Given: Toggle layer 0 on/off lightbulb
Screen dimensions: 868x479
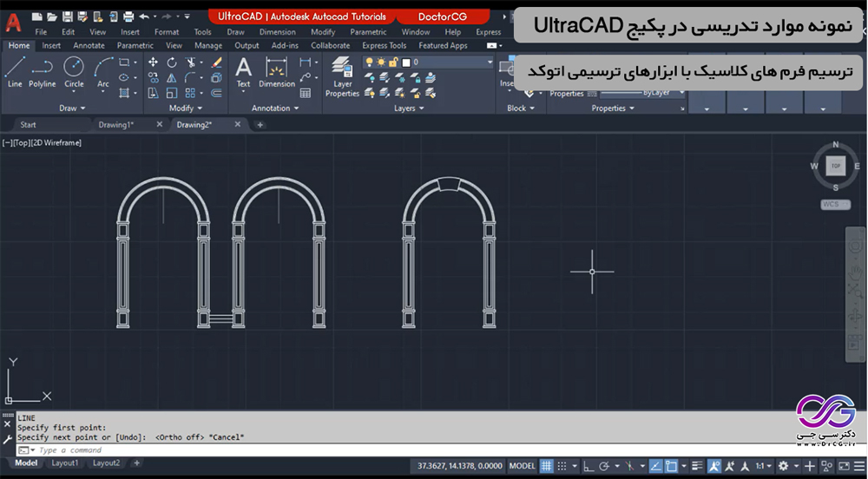Looking at the screenshot, I should [x=369, y=62].
